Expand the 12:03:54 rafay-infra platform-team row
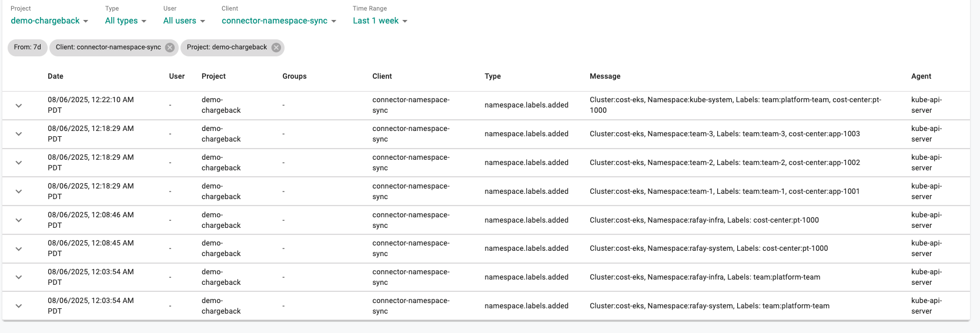The height and width of the screenshot is (333, 980). (19, 277)
